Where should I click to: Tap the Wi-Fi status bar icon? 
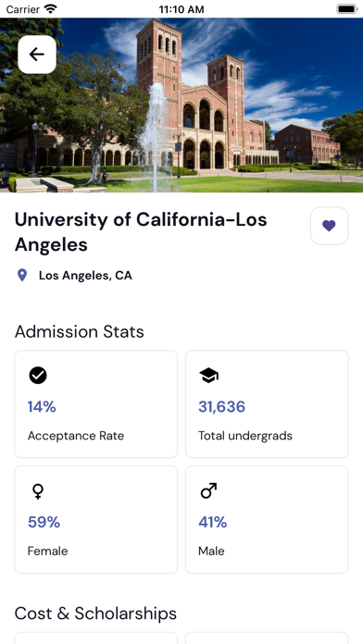point(51,9)
